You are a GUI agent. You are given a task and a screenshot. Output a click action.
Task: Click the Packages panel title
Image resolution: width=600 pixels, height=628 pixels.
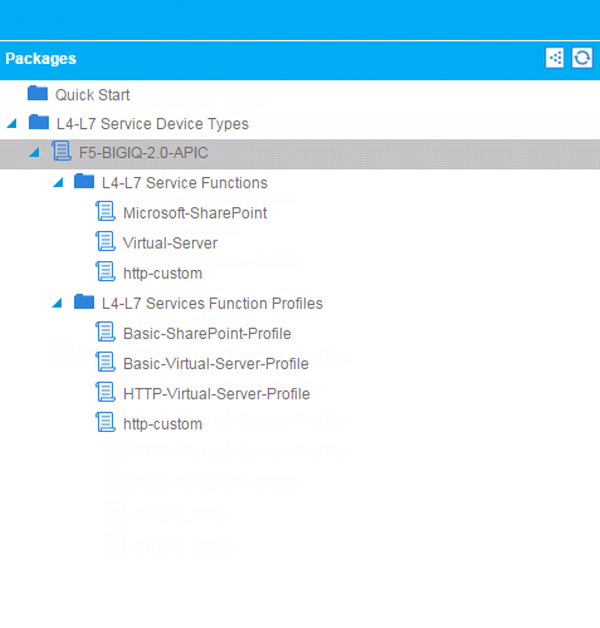[41, 58]
